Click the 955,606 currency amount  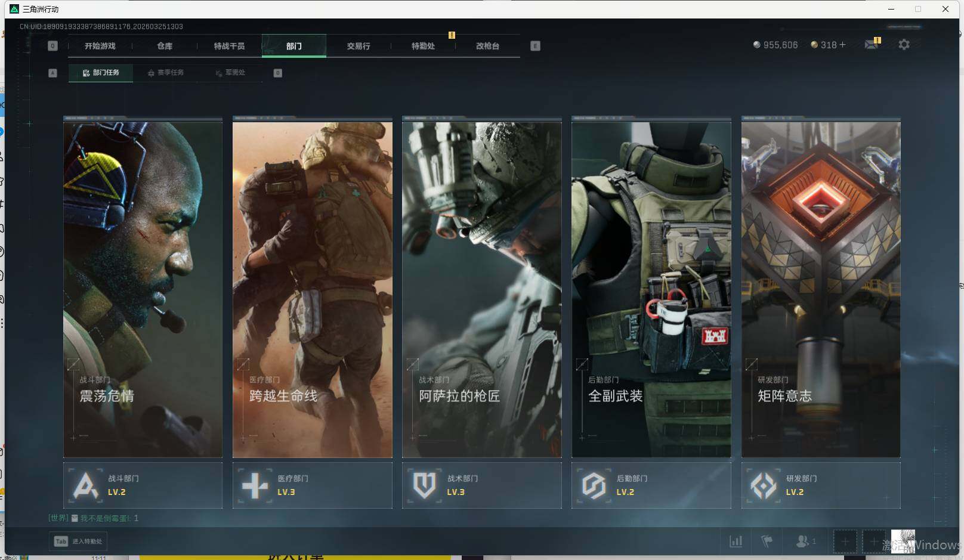coord(780,45)
